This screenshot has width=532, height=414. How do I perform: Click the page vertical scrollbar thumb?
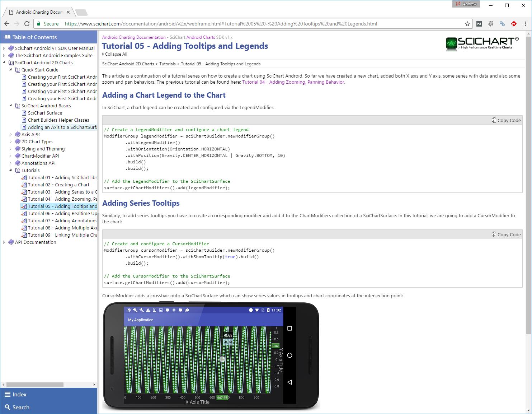point(528,185)
